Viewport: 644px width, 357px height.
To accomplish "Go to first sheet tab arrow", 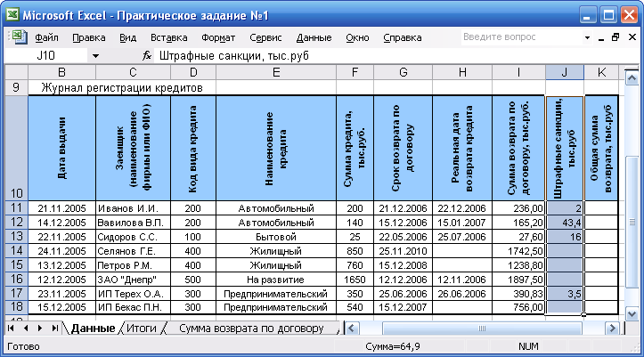I will tap(11, 328).
